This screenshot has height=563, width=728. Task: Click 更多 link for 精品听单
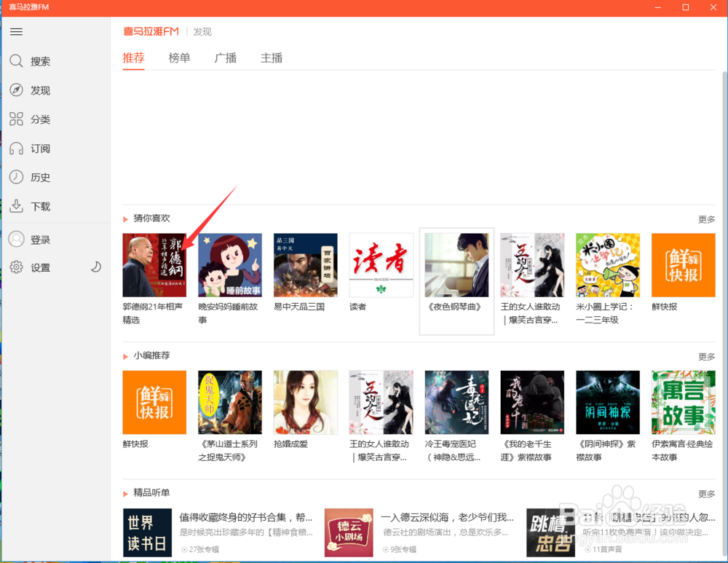coord(707,493)
